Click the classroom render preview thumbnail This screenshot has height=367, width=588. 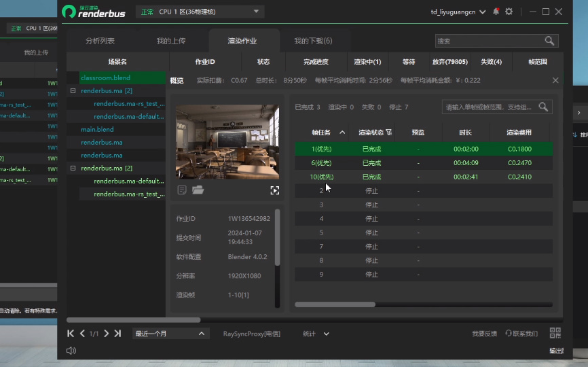pos(227,141)
